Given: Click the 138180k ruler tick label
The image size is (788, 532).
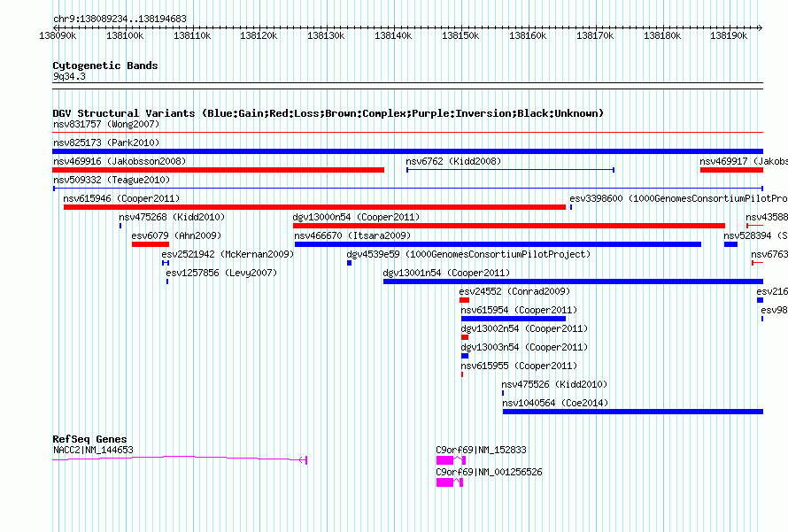Looking at the screenshot, I should click(x=662, y=35).
